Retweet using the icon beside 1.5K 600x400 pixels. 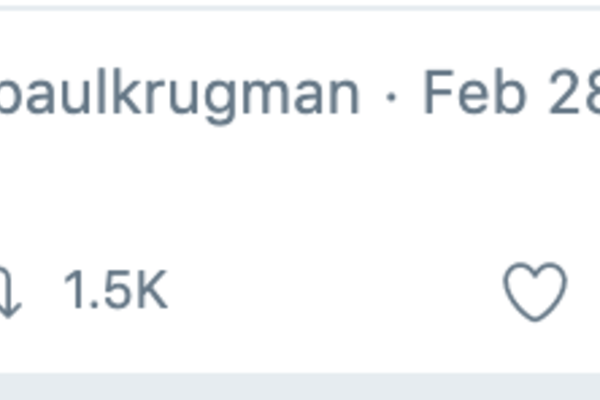[x=8, y=293]
